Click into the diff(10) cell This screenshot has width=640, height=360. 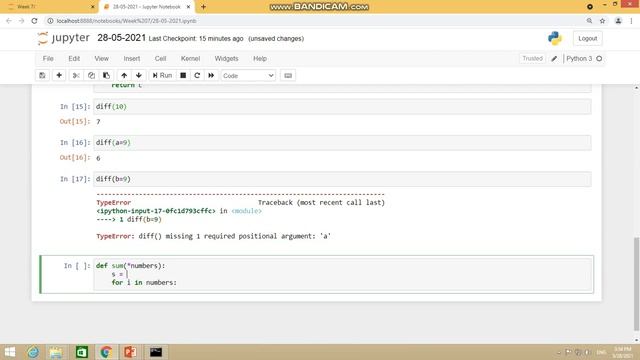tap(342, 107)
